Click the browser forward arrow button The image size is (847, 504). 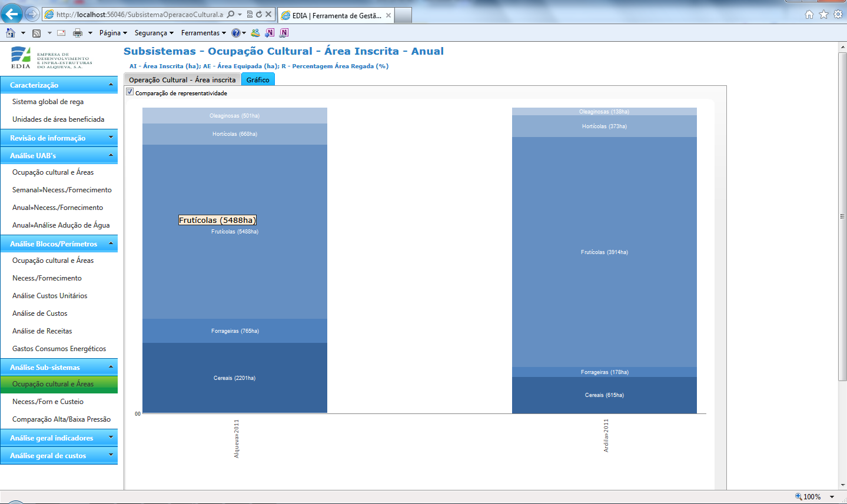[x=32, y=14]
